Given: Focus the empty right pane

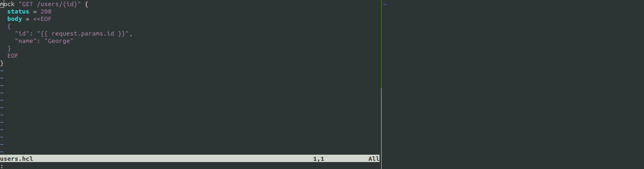Looking at the screenshot, I should click(x=513, y=84).
